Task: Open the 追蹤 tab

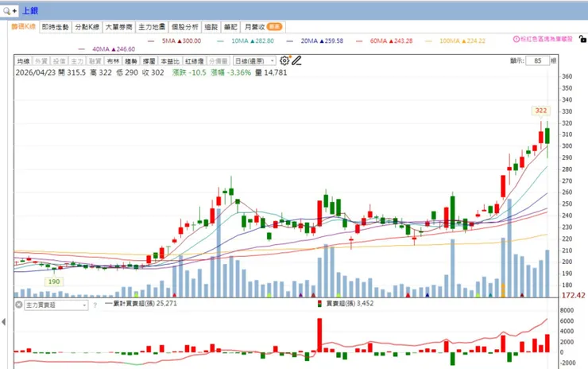Action: click(211, 27)
